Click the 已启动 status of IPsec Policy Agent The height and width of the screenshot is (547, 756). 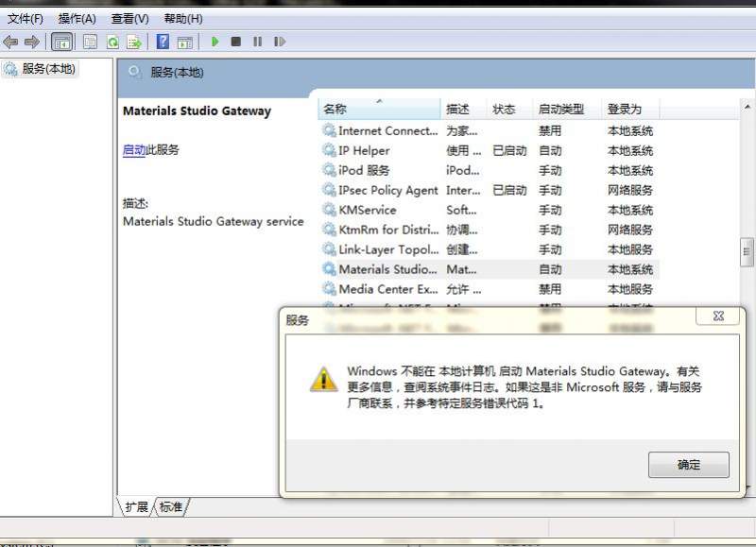coord(509,191)
